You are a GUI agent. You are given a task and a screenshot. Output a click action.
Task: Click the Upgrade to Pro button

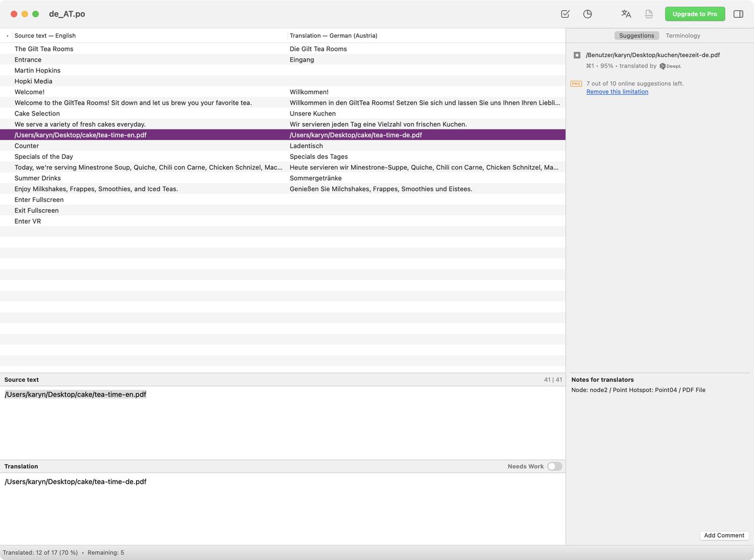point(695,14)
